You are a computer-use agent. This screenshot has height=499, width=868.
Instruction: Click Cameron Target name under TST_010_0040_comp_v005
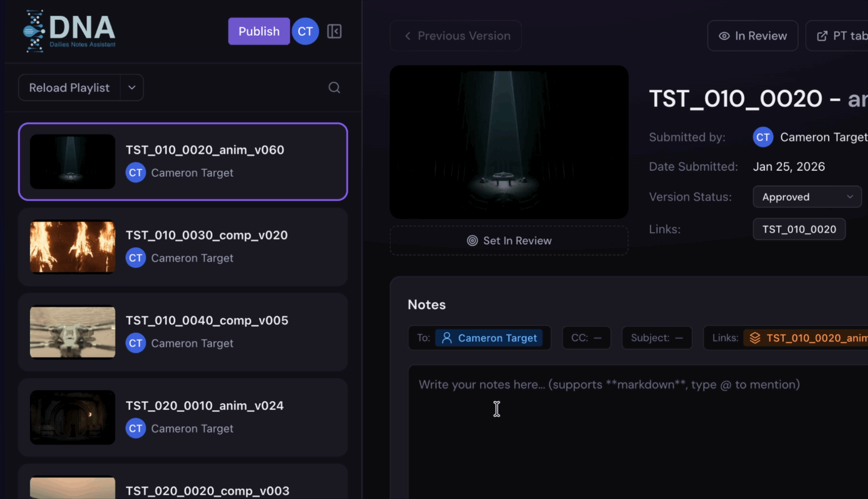click(x=192, y=344)
